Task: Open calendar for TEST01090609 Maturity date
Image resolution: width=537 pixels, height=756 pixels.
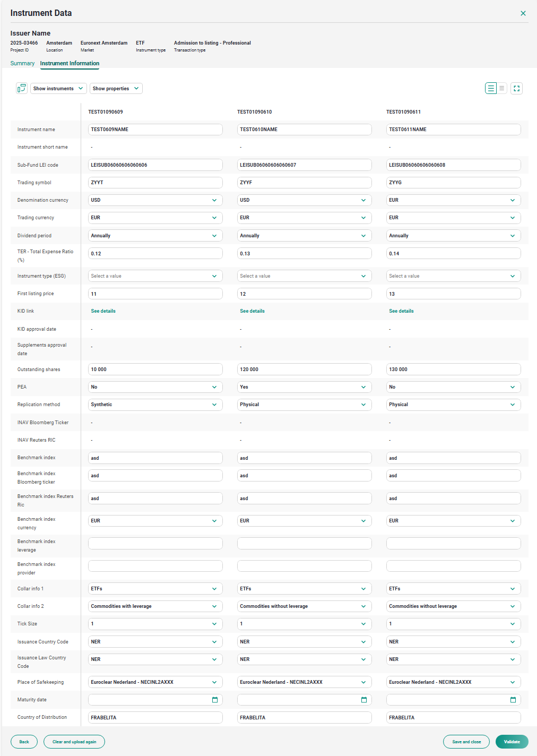Action: 215,700
